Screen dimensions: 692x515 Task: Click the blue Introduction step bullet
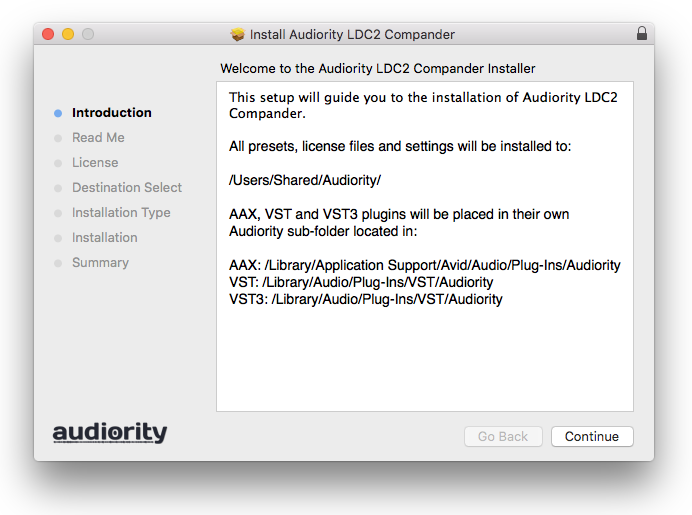58,113
